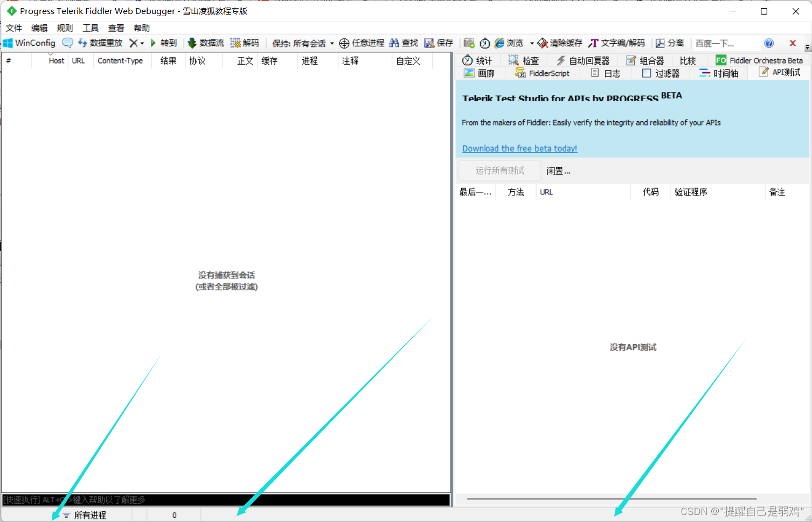Click the 快速执行 QuickExec command box
The height and width of the screenshot is (522, 812).
(226, 500)
